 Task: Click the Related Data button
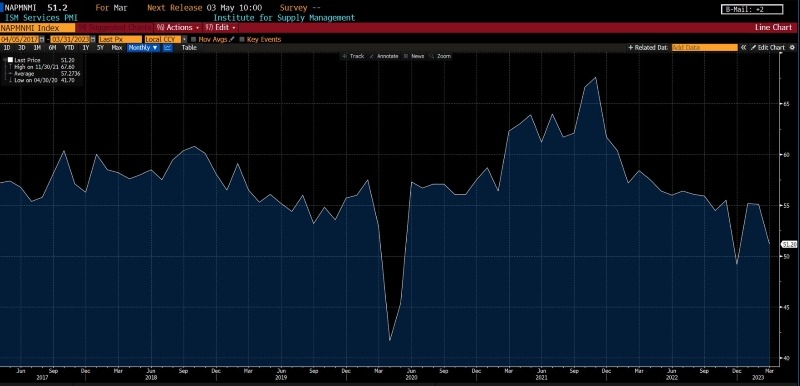coord(647,47)
